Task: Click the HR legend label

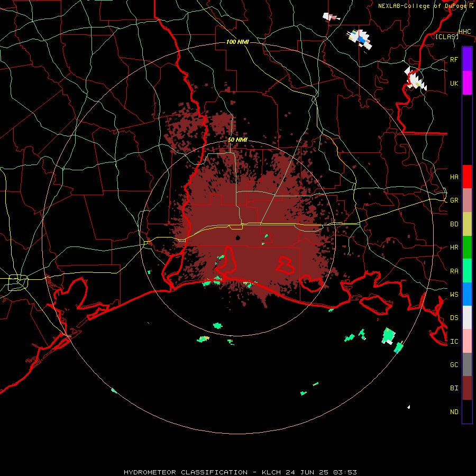Action: pos(454,248)
